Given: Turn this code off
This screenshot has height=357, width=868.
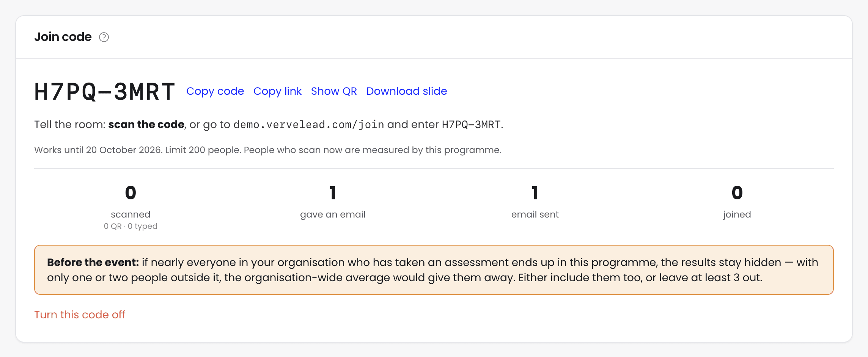Looking at the screenshot, I should pos(80,315).
